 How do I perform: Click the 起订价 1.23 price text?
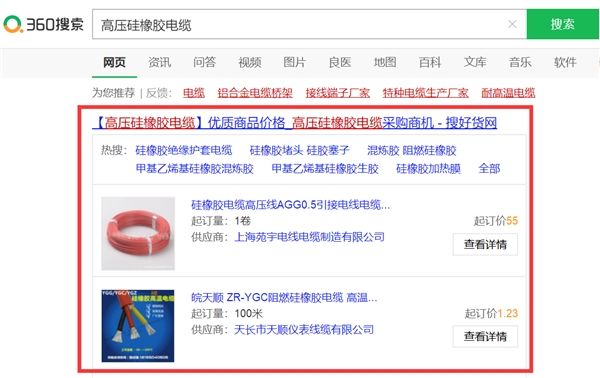pos(491,313)
